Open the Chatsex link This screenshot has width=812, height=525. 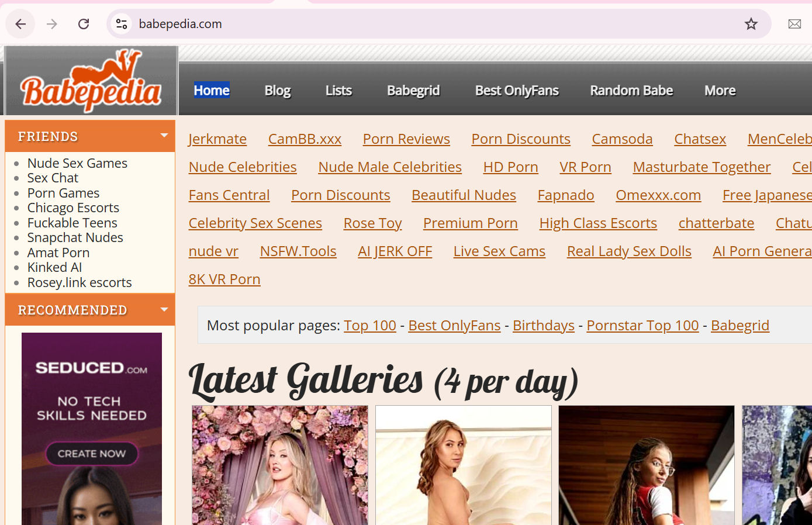click(700, 139)
